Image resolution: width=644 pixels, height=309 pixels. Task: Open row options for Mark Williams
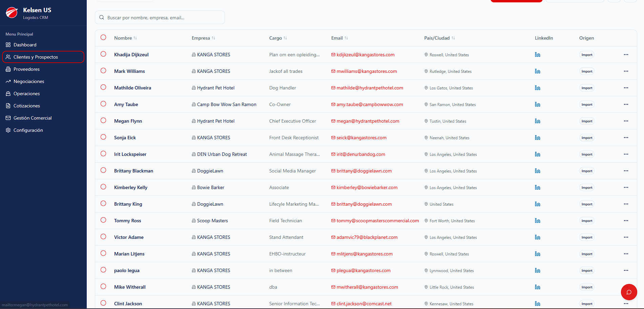[x=626, y=71]
